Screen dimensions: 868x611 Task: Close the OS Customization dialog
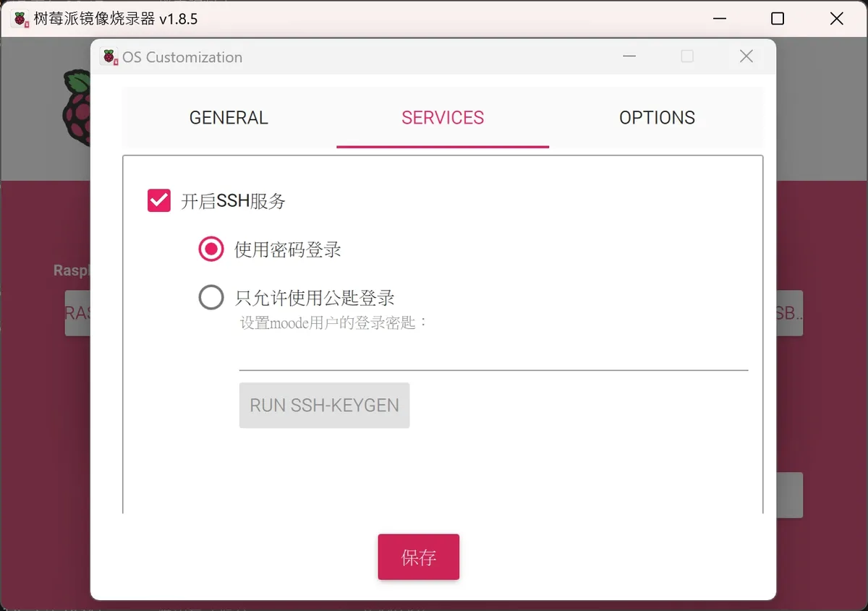746,56
